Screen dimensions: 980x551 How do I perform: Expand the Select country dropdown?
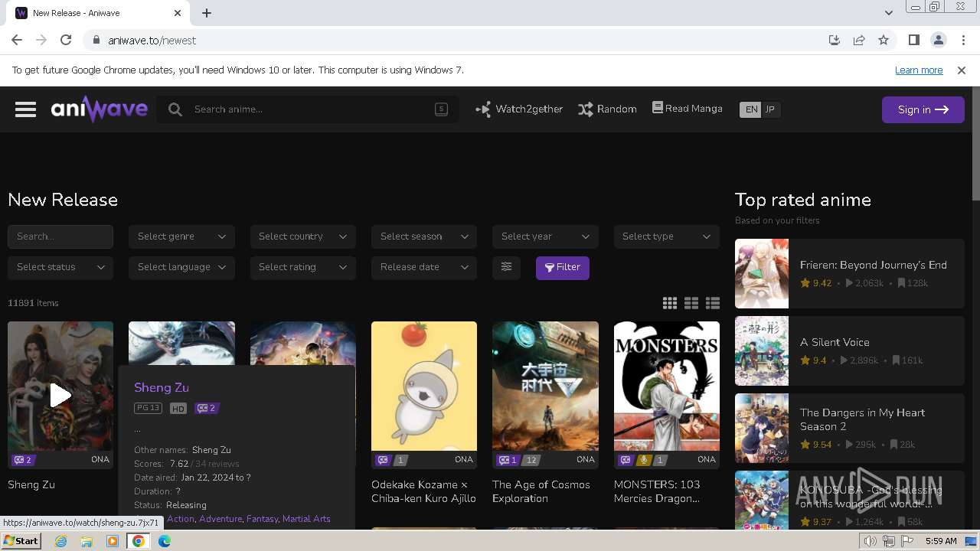(302, 236)
